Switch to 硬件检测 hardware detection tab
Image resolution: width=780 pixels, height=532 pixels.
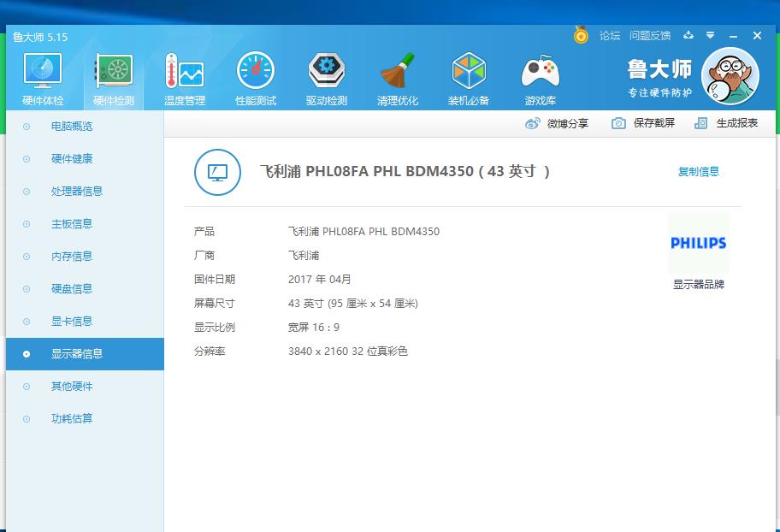tap(113, 79)
